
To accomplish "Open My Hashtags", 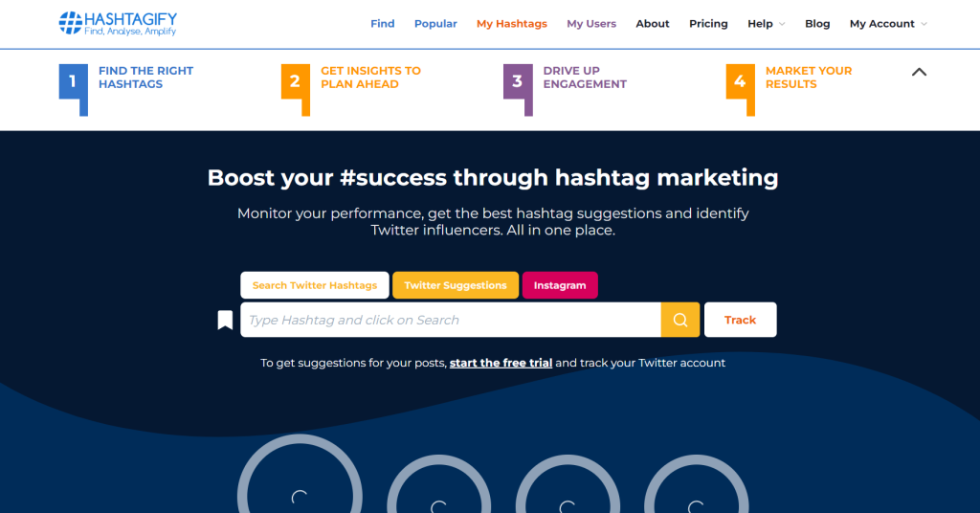I will (x=511, y=24).
